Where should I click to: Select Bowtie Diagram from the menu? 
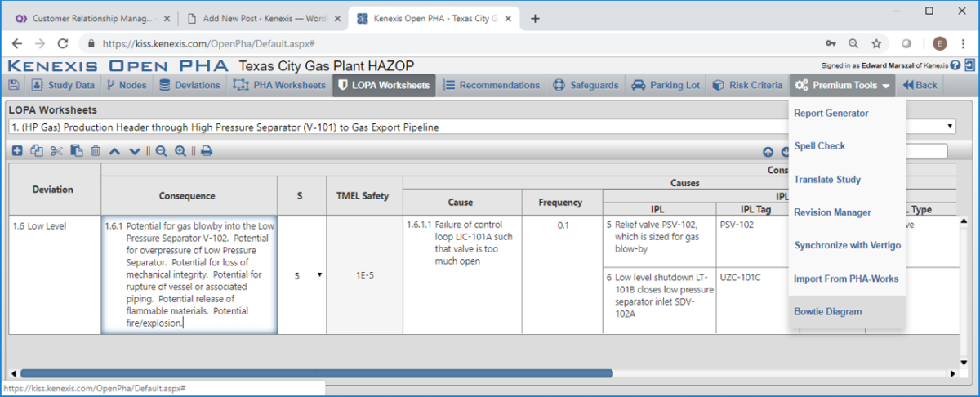pos(827,311)
